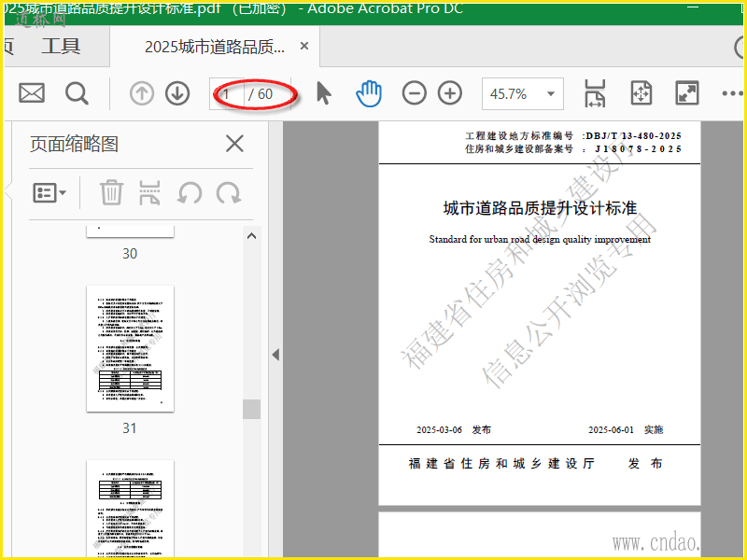The width and height of the screenshot is (747, 560).
Task: Click the email envelope icon
Action: pos(32,92)
